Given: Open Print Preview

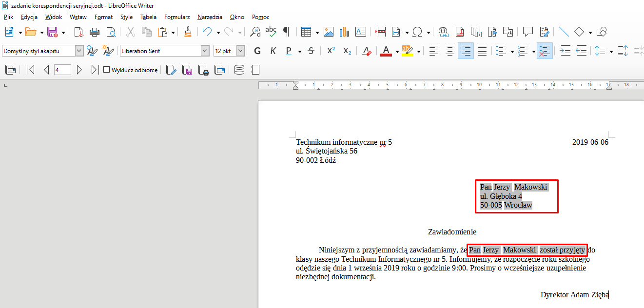Looking at the screenshot, I should pyautogui.click(x=111, y=32).
